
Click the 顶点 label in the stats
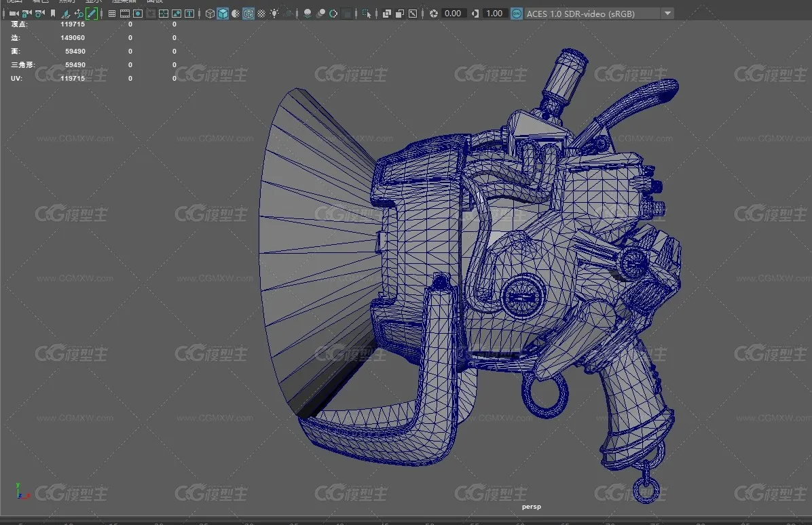pyautogui.click(x=19, y=24)
